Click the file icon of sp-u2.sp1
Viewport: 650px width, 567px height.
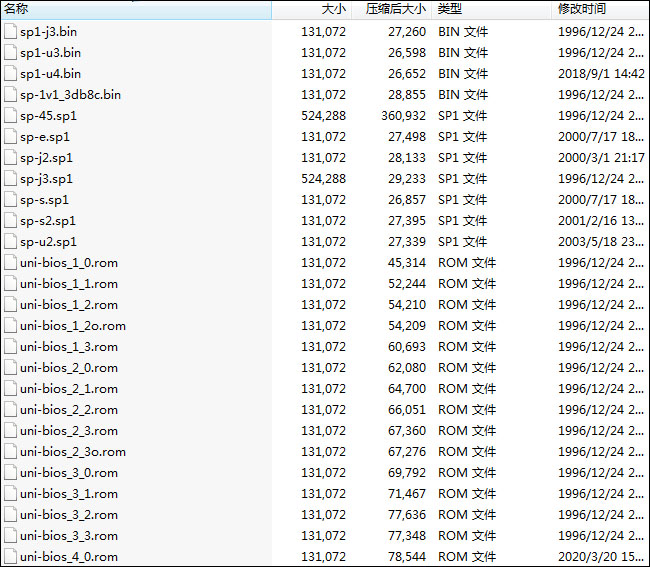tap(10, 242)
